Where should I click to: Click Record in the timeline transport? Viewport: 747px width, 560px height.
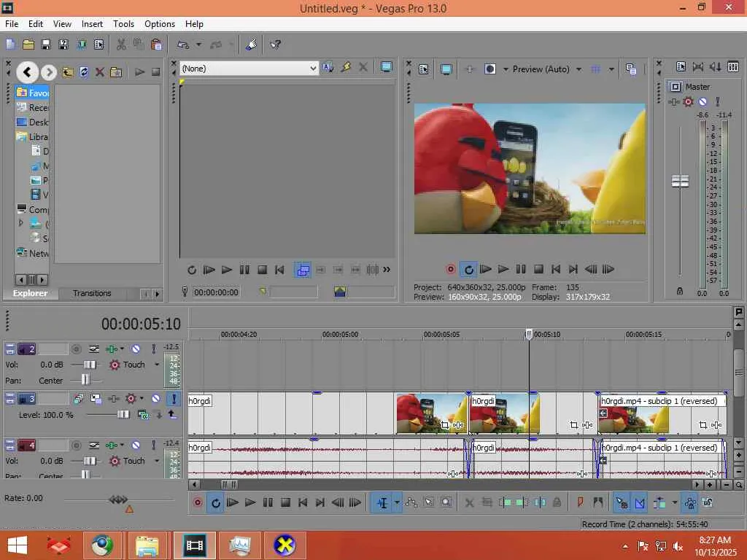click(197, 502)
